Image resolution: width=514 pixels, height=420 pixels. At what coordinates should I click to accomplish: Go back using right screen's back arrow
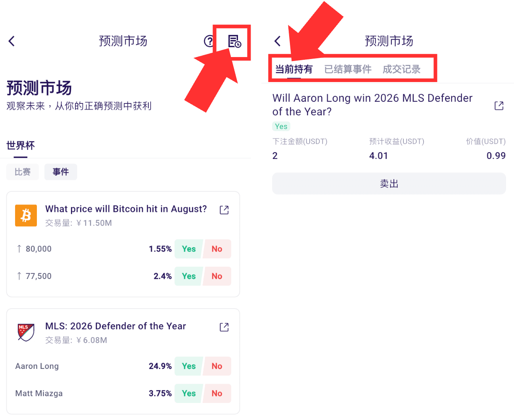[278, 41]
